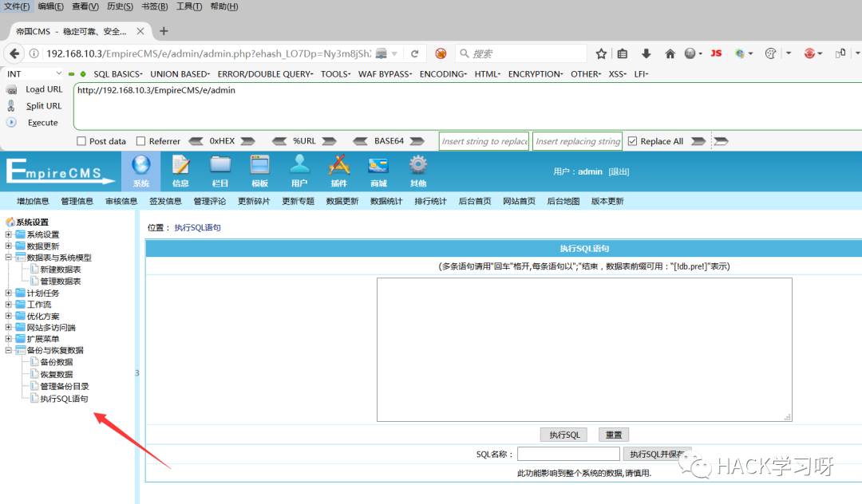Viewport: 862px width, 504px height.
Task: Open 后台首页 in the sub navigation
Action: click(475, 202)
